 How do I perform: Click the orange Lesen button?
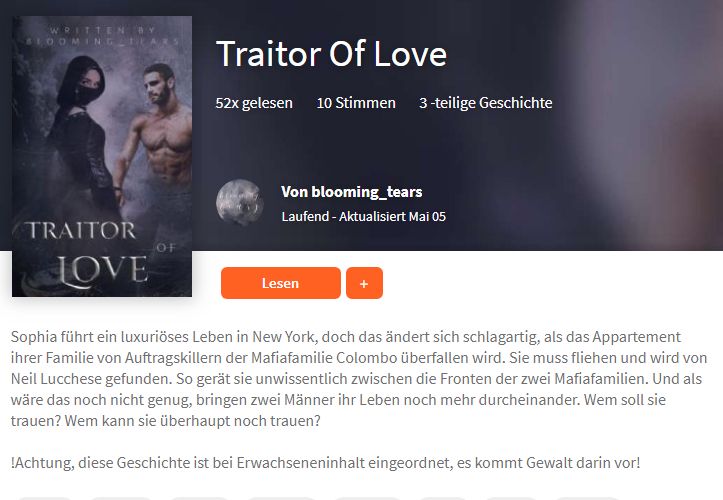(280, 283)
